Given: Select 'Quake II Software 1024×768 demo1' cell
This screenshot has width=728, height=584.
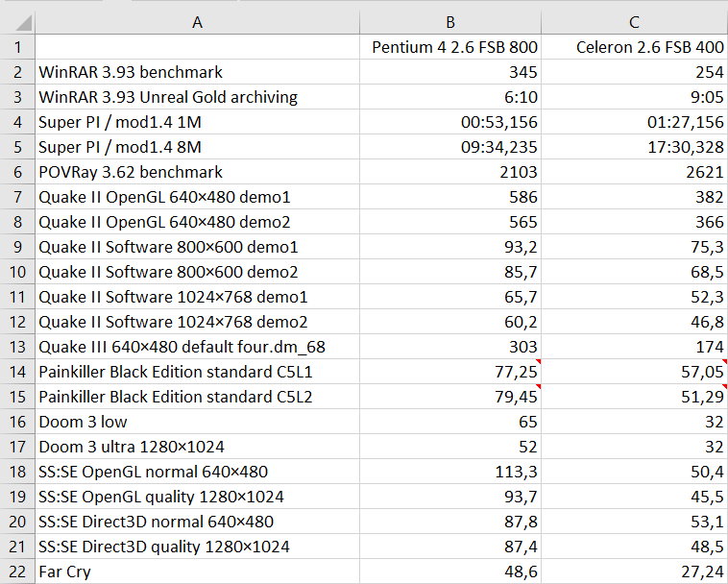Looking at the screenshot, I should (x=197, y=297).
